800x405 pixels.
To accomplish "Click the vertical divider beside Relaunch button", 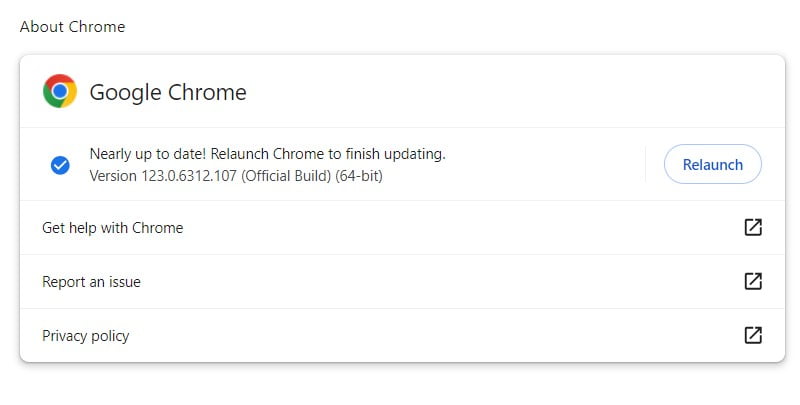I will click(x=646, y=165).
